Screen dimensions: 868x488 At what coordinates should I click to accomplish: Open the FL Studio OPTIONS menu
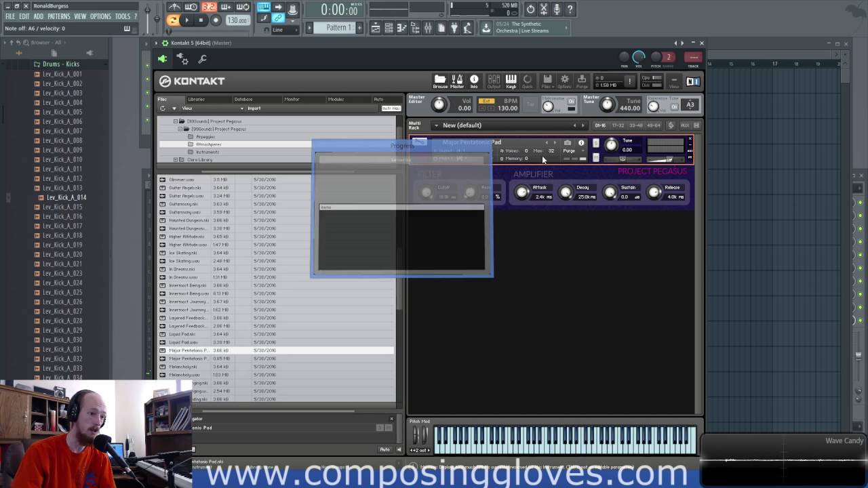[x=100, y=16]
